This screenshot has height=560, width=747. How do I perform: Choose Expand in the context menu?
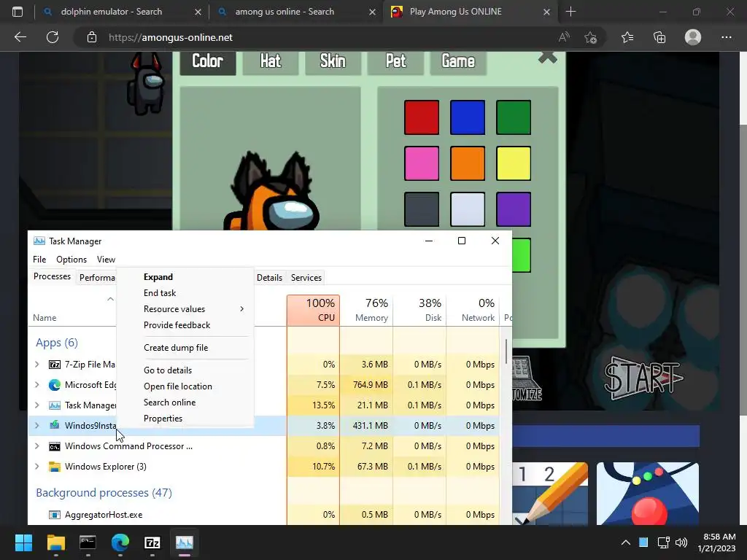click(x=185, y=277)
